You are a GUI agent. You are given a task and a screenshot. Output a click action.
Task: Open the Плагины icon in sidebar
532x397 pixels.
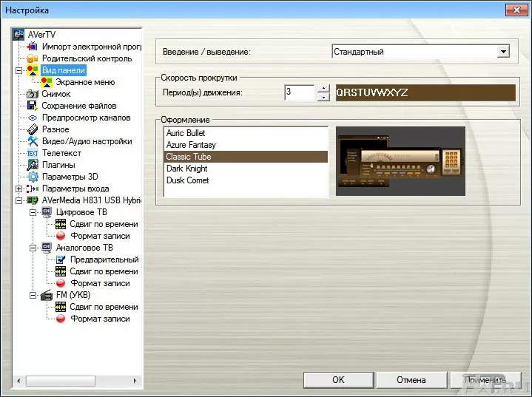[x=33, y=165]
